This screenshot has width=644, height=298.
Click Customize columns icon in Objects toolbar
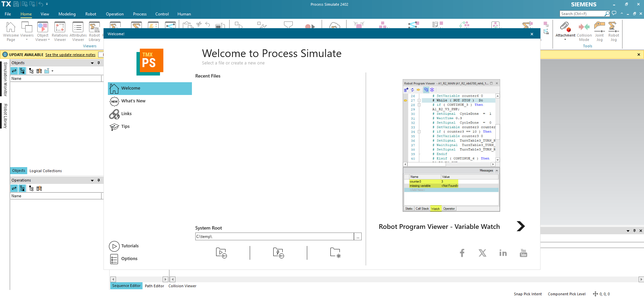tap(39, 71)
